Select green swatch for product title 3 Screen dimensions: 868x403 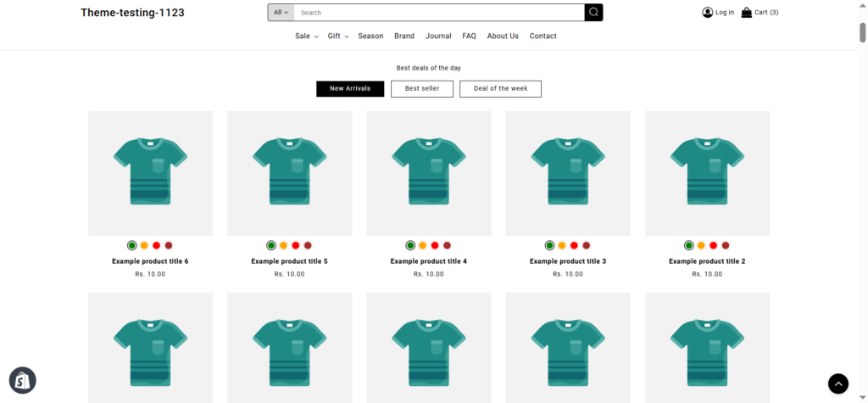pos(549,245)
